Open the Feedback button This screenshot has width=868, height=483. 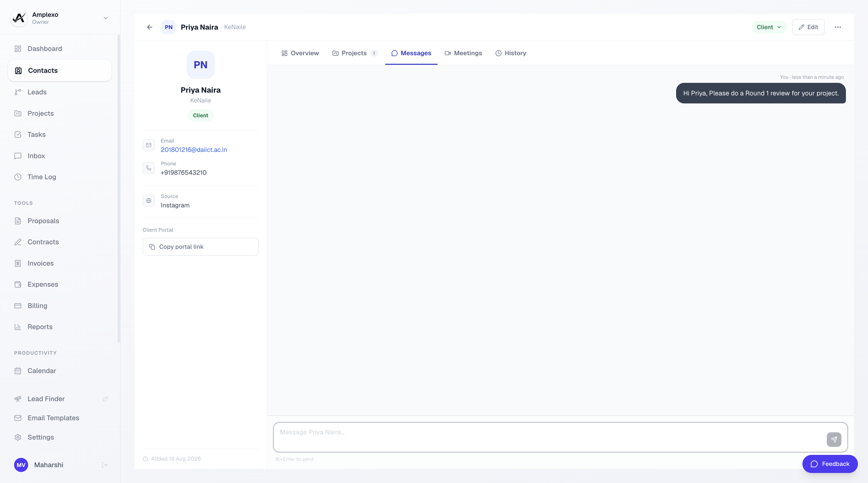point(830,464)
